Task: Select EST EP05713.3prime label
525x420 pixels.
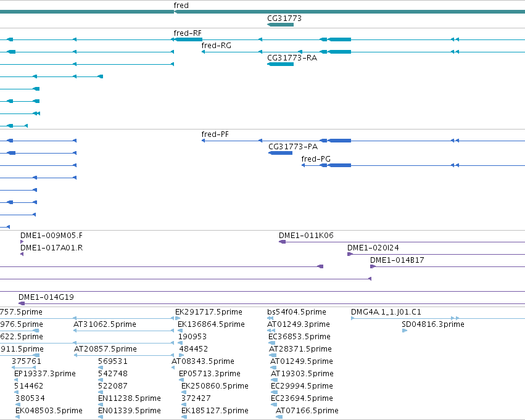Action: click(x=210, y=374)
